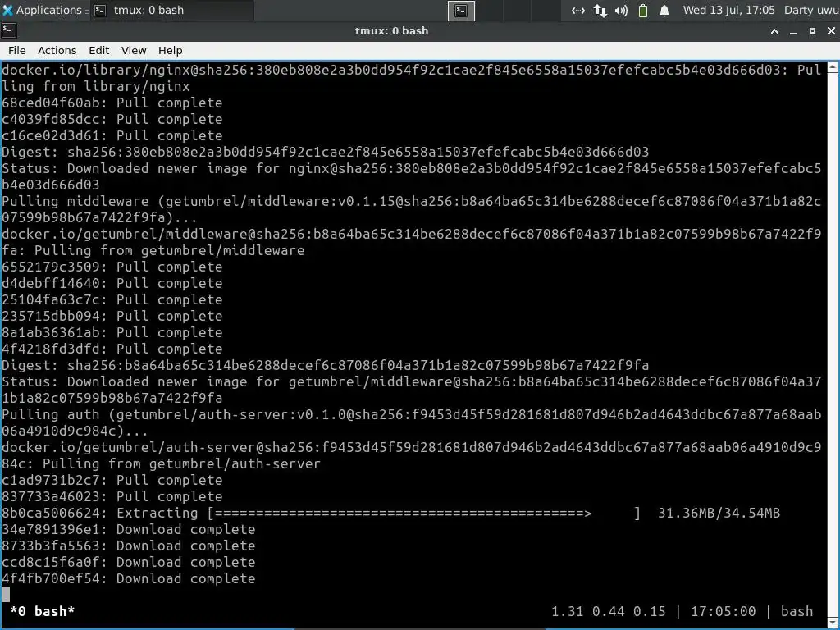Open the network connection arrows icon
This screenshot has height=630, width=840.
pos(577,11)
